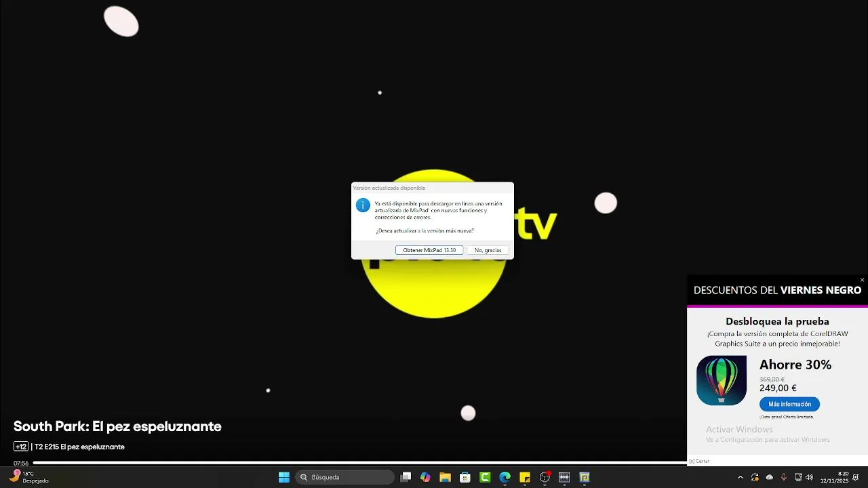Open File Explorer from the taskbar
The image size is (868, 488).
click(445, 477)
